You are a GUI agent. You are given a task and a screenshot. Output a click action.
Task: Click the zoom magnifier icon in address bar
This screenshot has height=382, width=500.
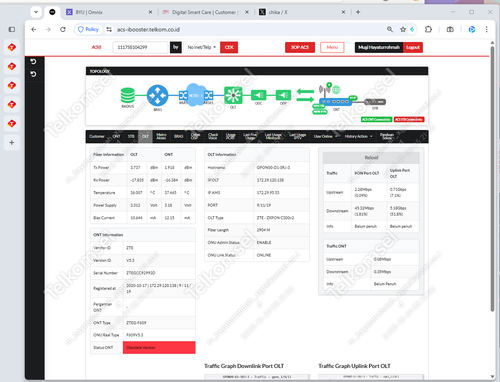pyautogui.click(x=390, y=29)
